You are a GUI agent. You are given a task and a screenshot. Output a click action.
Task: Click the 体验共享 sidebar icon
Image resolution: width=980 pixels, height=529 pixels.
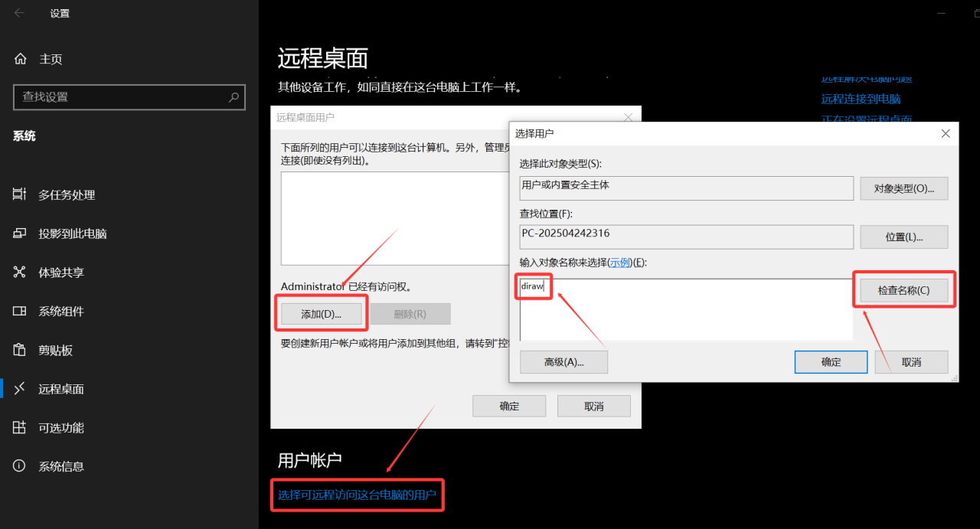[x=20, y=273]
